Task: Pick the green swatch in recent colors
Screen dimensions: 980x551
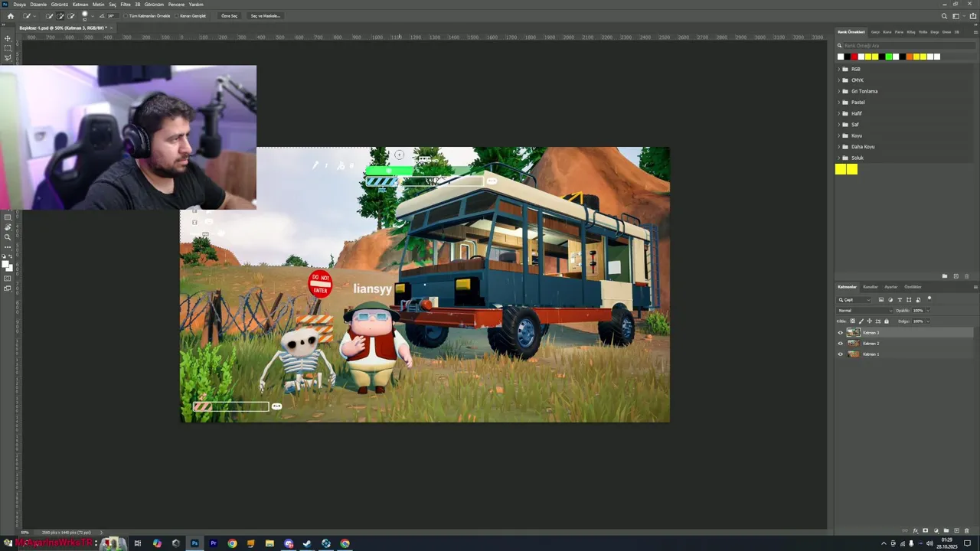Action: pyautogui.click(x=889, y=57)
